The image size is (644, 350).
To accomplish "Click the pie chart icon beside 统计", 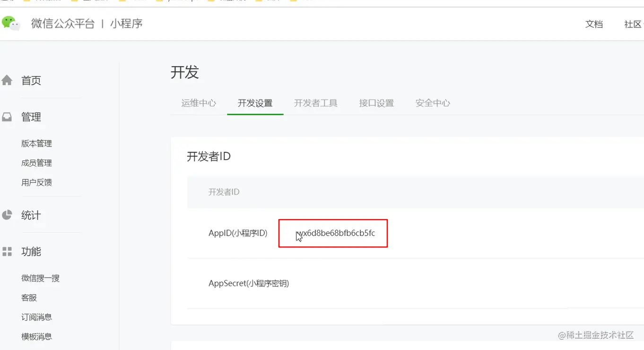I will point(7,215).
